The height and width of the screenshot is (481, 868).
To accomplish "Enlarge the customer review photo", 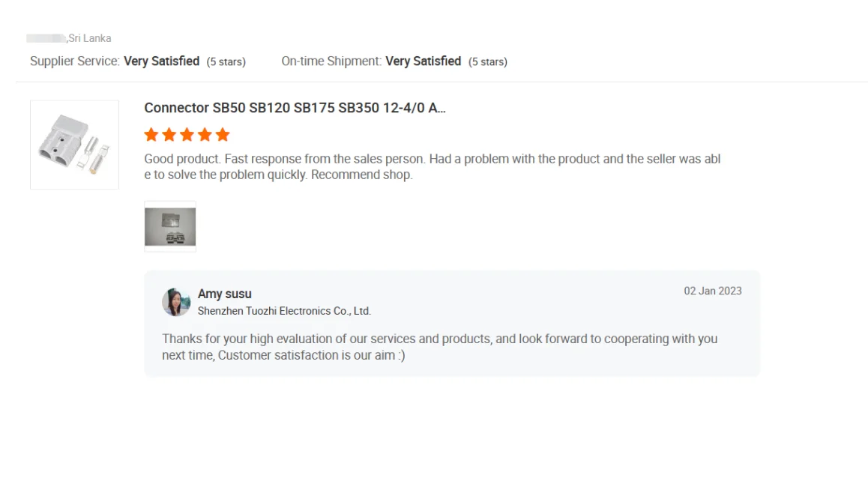I will 170,226.
